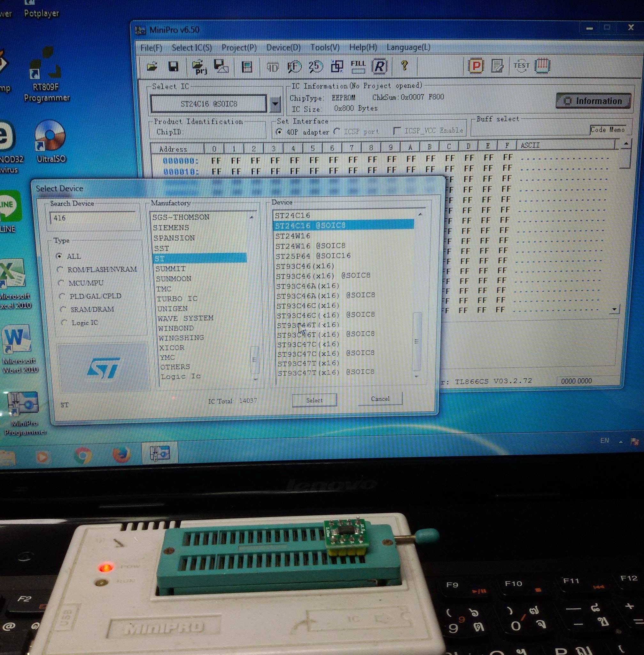
Task: Expand the Select IC dropdown arrow
Action: click(276, 104)
